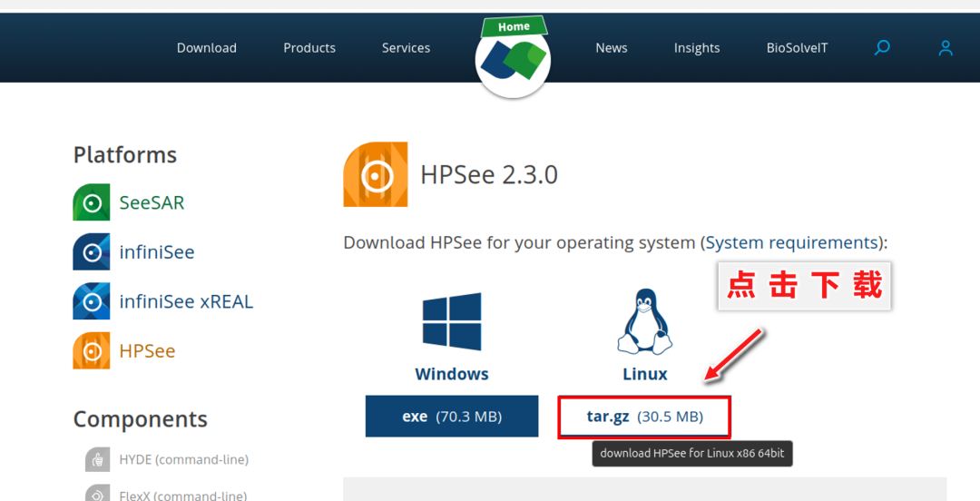This screenshot has width=980, height=501.
Task: Click the Linux penguin icon
Action: pos(645,321)
